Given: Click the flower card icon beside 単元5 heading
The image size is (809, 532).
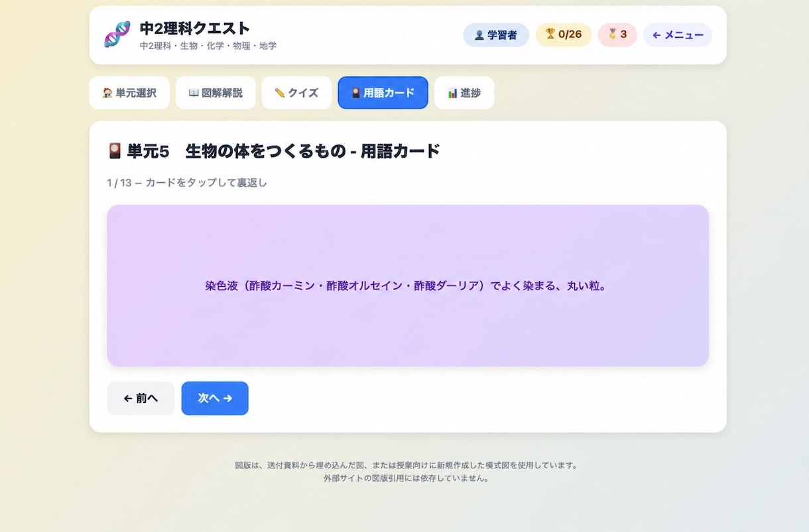Looking at the screenshot, I should pyautogui.click(x=115, y=151).
